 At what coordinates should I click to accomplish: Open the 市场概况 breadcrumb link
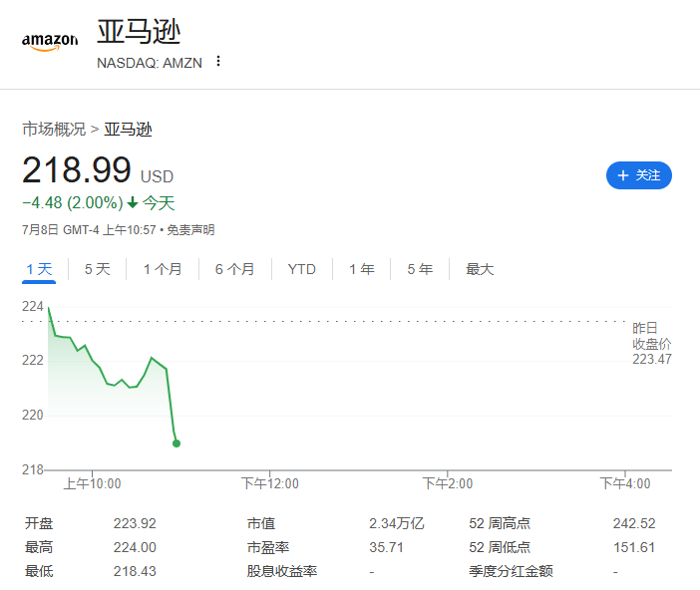click(54, 130)
